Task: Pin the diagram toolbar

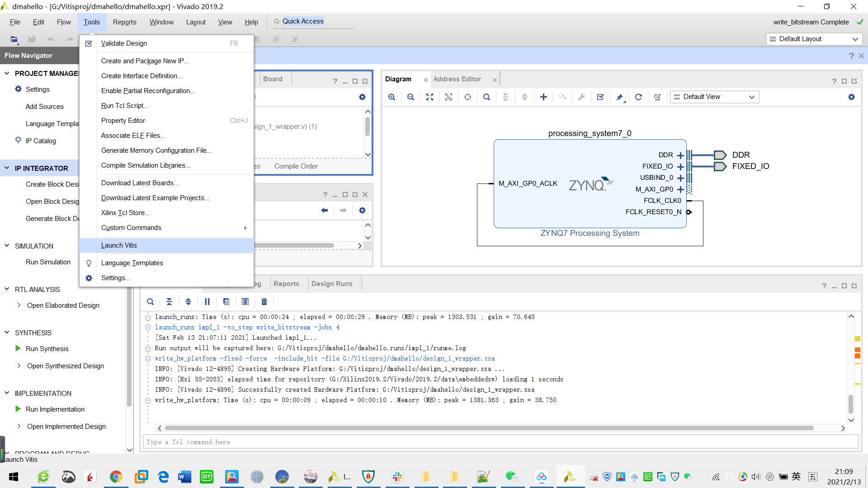Action: 620,97
